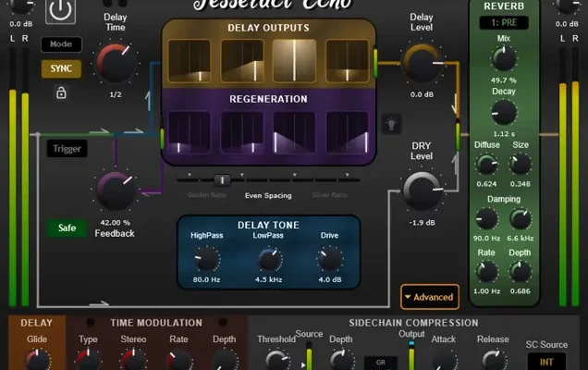The image size is (588, 370).
Task: Click the second Regeneration tap pad
Action: 242,132
